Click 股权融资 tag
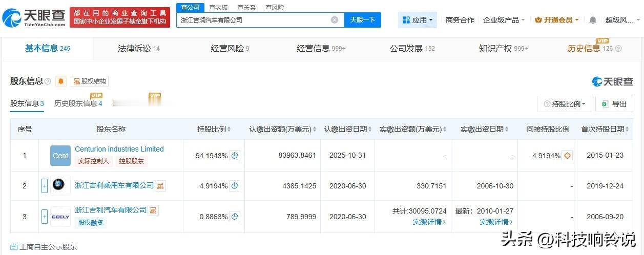The width and height of the screenshot is (644, 255). coord(91,223)
